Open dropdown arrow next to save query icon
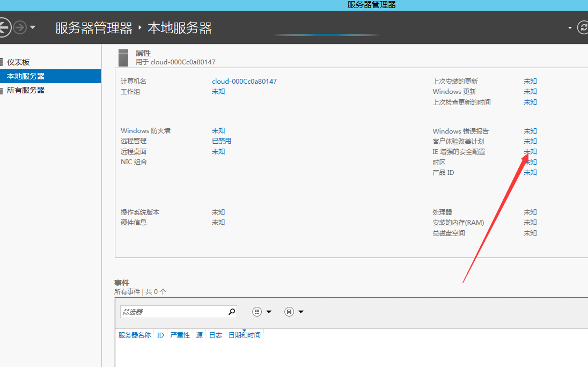This screenshot has width=588, height=367. click(x=301, y=312)
